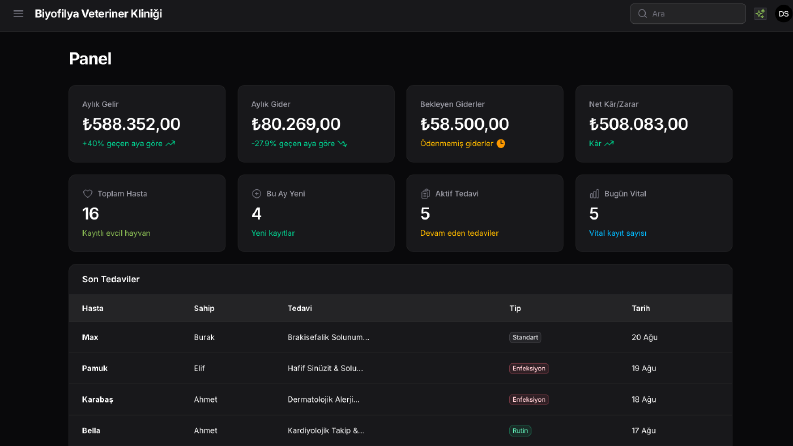Click owner Elif in Pamuk row
The width and height of the screenshot is (793, 446).
coord(199,368)
